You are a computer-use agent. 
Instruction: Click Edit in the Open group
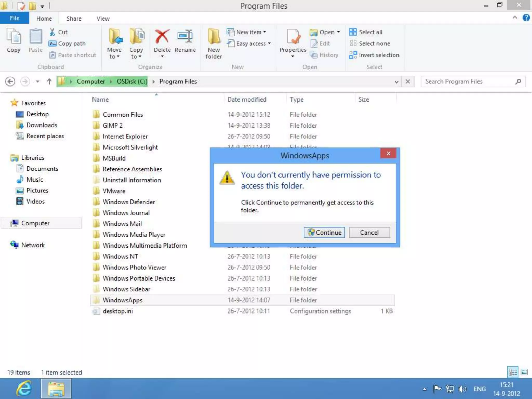[320, 43]
